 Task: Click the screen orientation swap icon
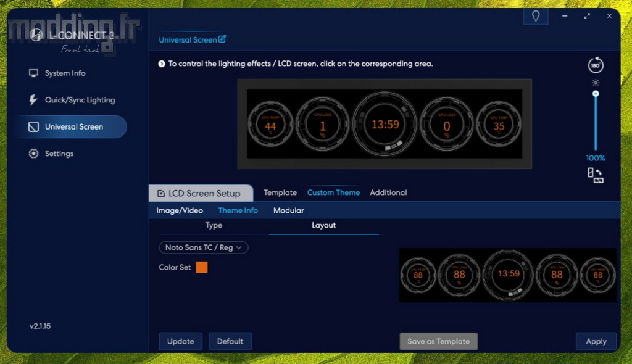coord(596,175)
